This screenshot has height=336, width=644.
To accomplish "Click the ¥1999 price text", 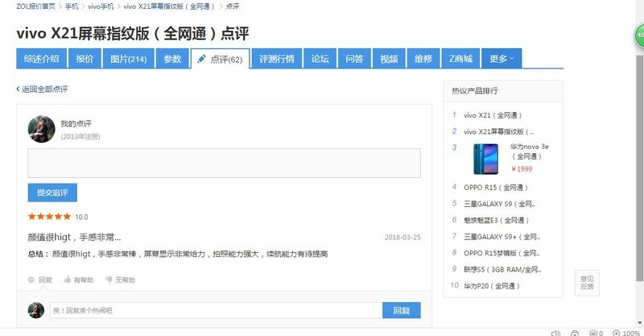I will pyautogui.click(x=522, y=169).
